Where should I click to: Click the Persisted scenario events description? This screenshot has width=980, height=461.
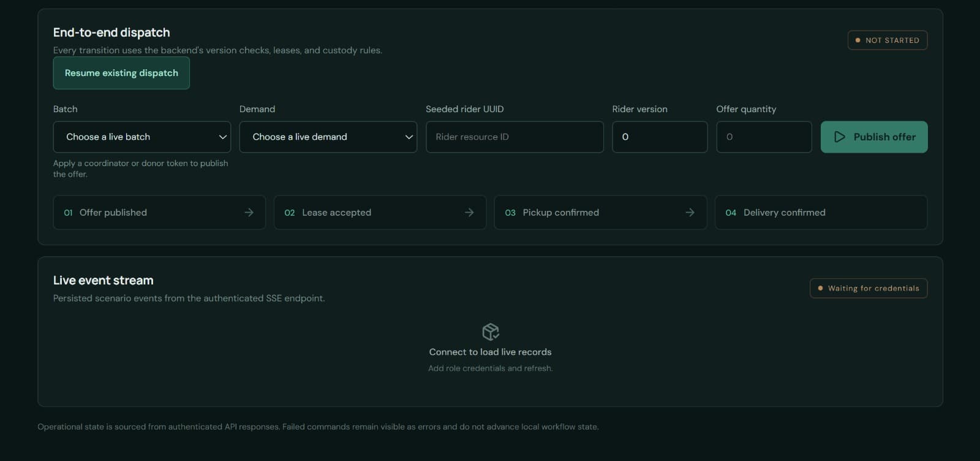coord(189,299)
